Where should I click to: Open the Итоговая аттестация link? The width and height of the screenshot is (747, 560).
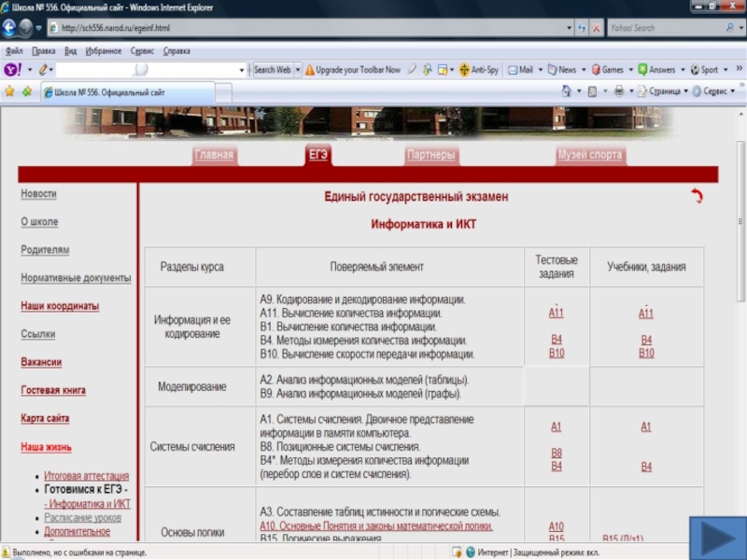click(x=86, y=476)
